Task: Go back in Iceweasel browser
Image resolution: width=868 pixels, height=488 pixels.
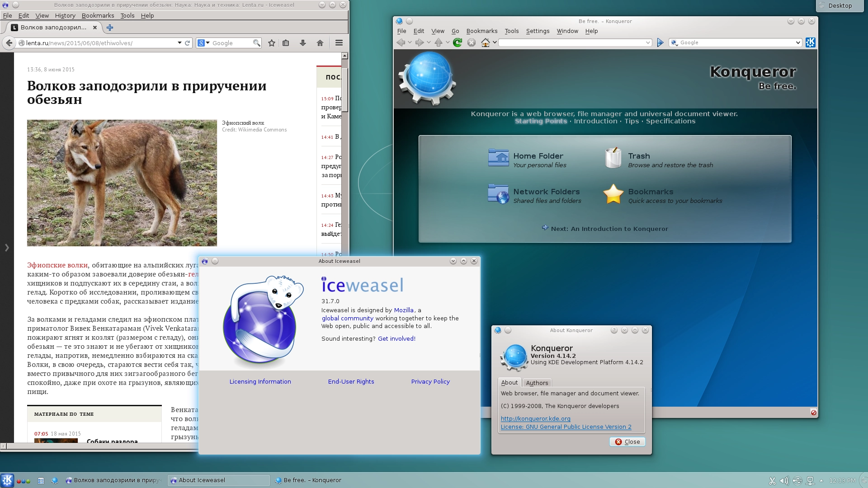Action: [x=9, y=43]
